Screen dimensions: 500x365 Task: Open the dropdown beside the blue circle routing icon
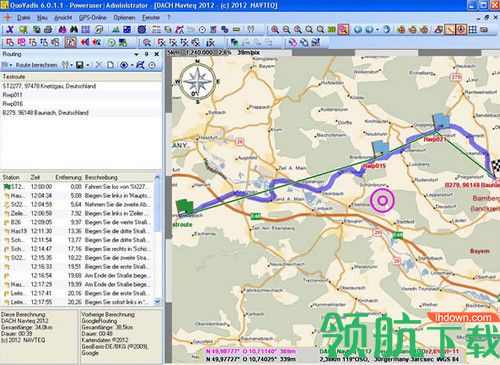point(132,65)
